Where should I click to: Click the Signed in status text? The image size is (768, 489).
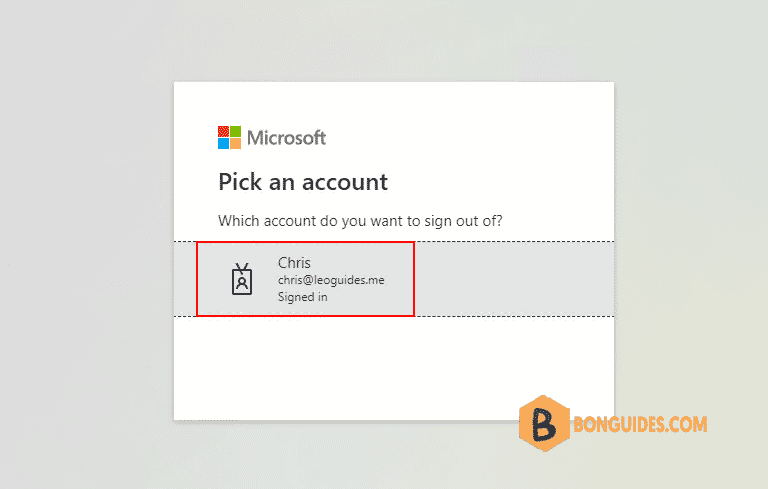[x=303, y=297]
